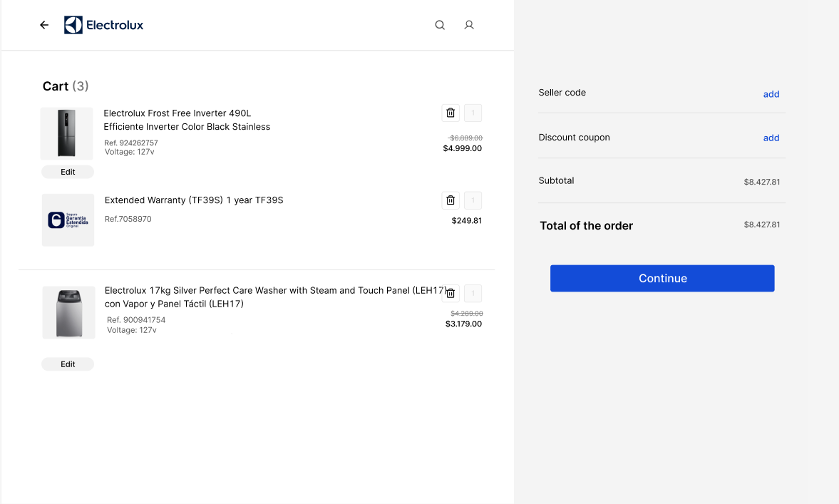
Task: Click the Cart (3) heading
Action: pyautogui.click(x=65, y=86)
